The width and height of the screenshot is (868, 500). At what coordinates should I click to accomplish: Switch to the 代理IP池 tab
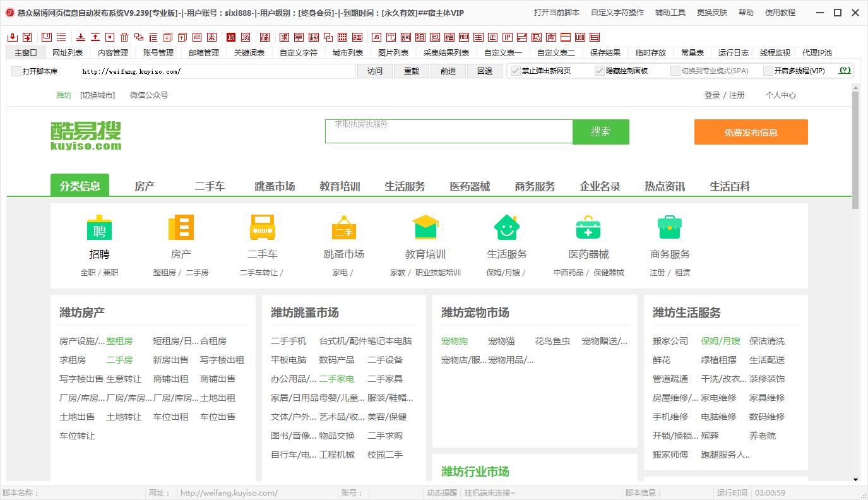[817, 52]
